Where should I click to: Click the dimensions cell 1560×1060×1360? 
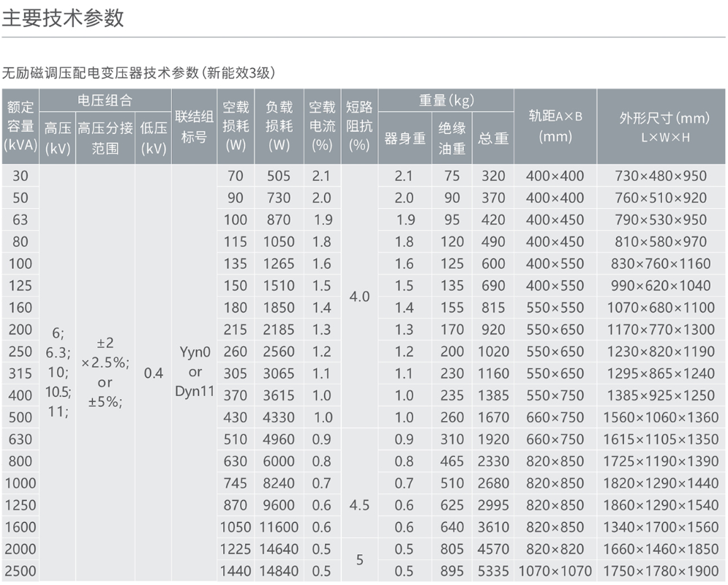coord(661,417)
